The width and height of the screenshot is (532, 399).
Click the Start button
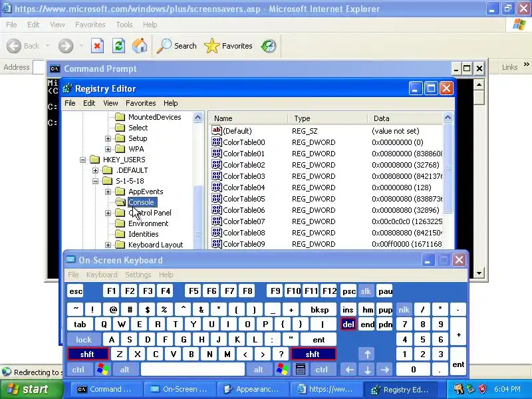(x=32, y=389)
